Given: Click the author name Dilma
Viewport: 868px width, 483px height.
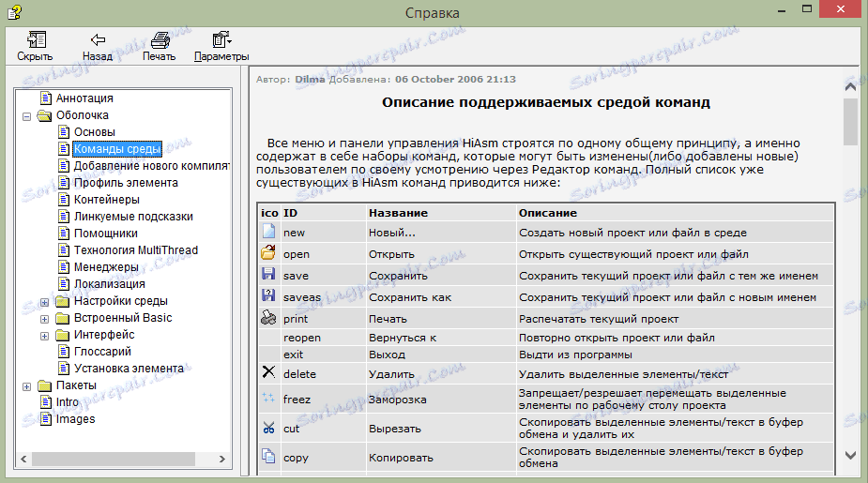Looking at the screenshot, I should pos(310,79).
